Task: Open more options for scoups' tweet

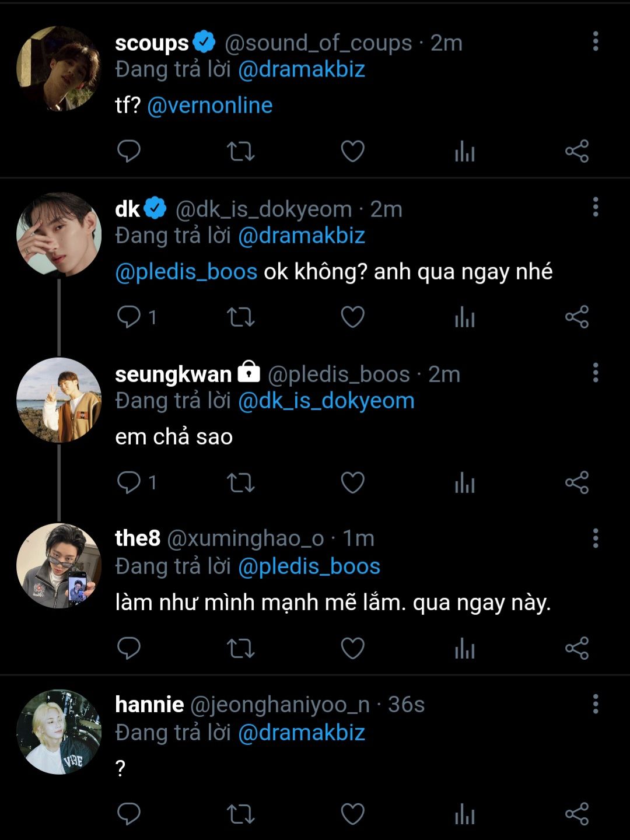Action: 595,41
